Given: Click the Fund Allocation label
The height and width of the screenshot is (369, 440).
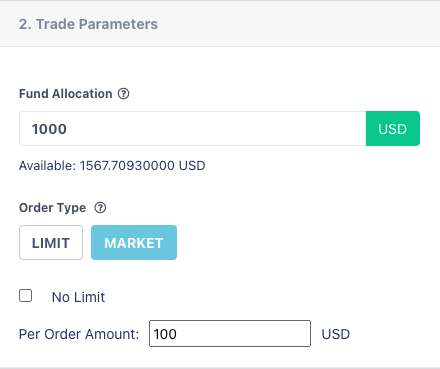Looking at the screenshot, I should point(66,94).
